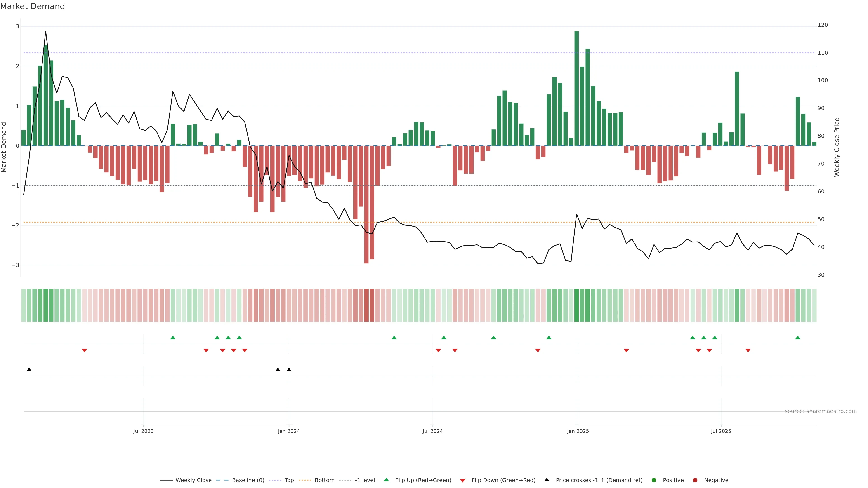Click red Flip Down triangle legend icon
This screenshot has height=488, width=868.
pos(463,480)
